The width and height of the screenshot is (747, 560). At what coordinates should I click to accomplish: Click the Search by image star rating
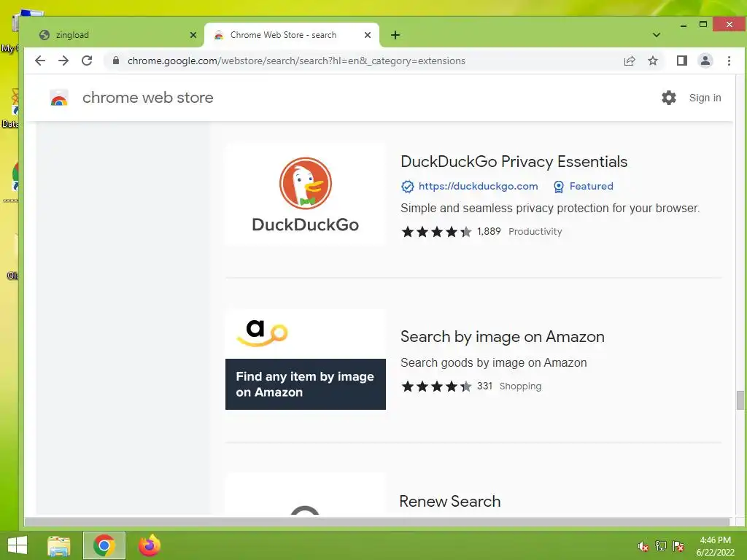[436, 386]
